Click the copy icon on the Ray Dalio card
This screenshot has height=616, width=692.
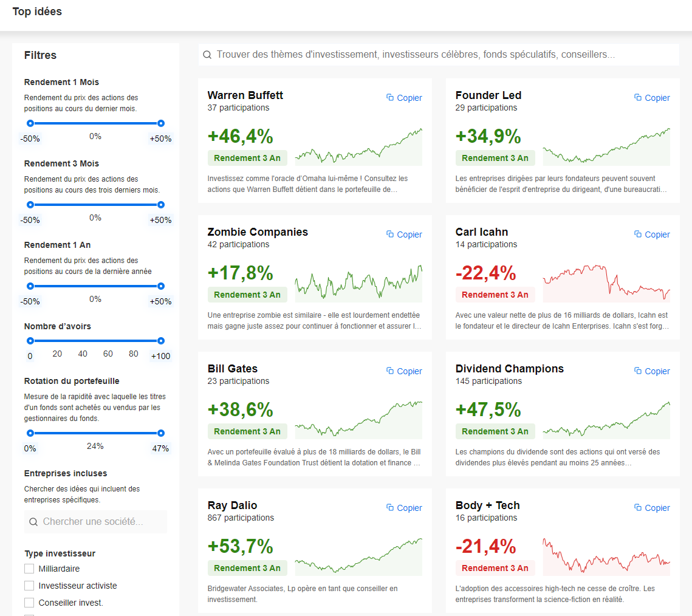click(390, 508)
